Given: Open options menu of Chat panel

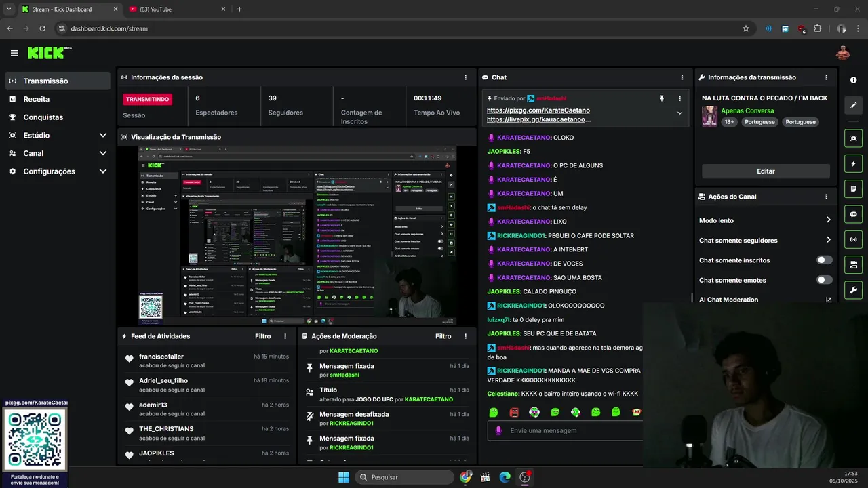Looking at the screenshot, I should [682, 77].
